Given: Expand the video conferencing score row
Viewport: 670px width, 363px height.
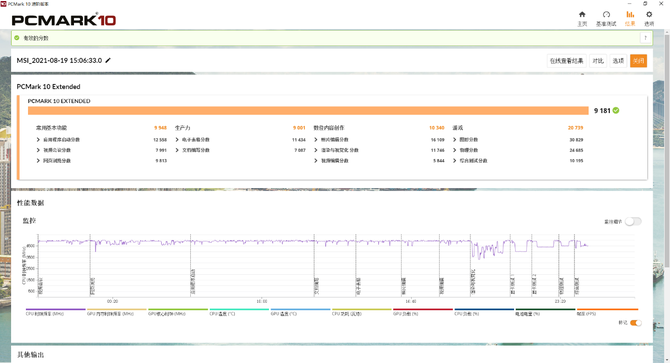Looking at the screenshot, I should [x=54, y=150].
